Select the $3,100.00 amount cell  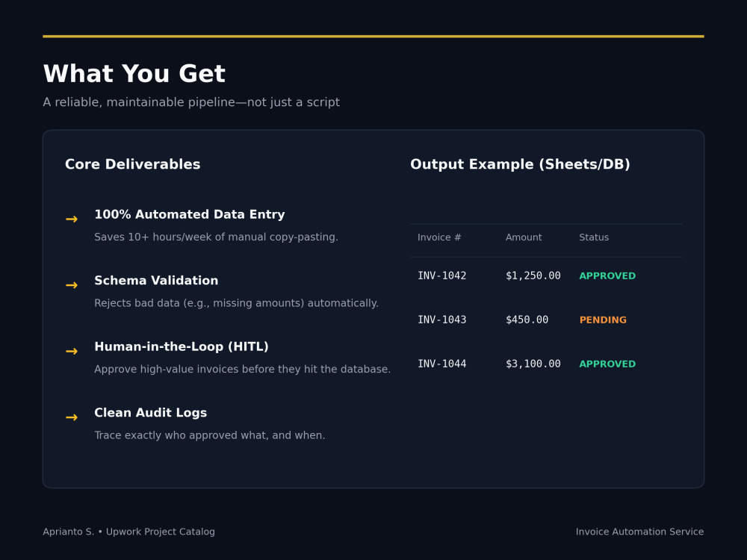point(533,364)
